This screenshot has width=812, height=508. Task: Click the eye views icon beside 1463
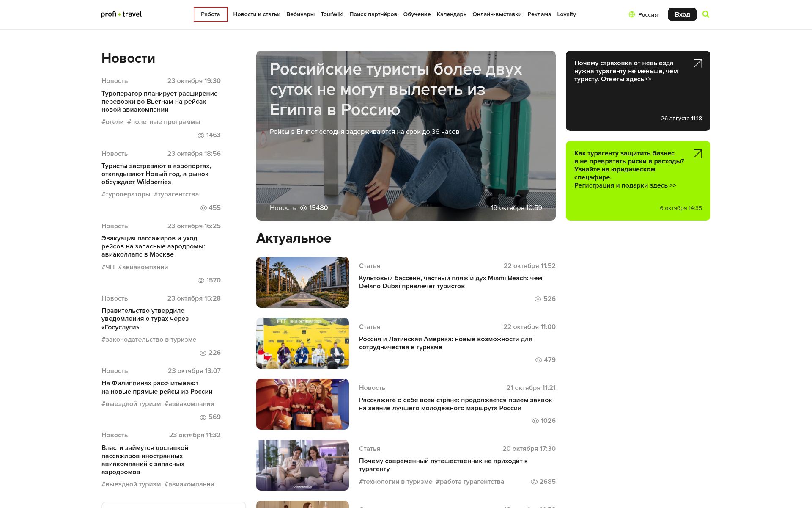(x=201, y=135)
